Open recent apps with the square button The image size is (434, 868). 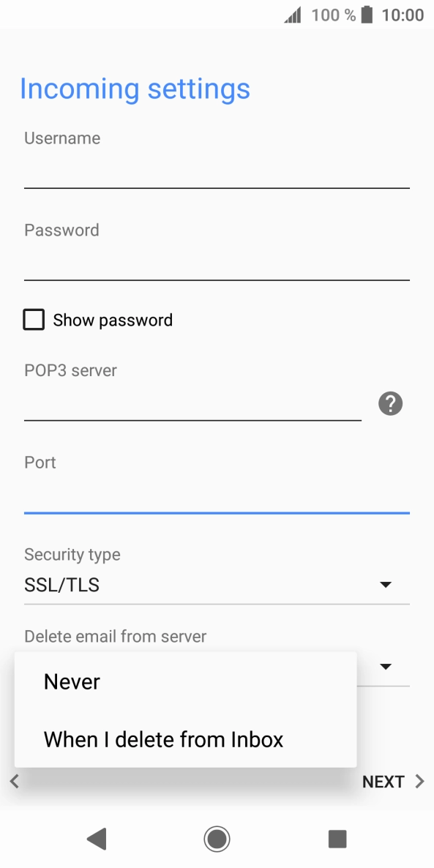[337, 839]
